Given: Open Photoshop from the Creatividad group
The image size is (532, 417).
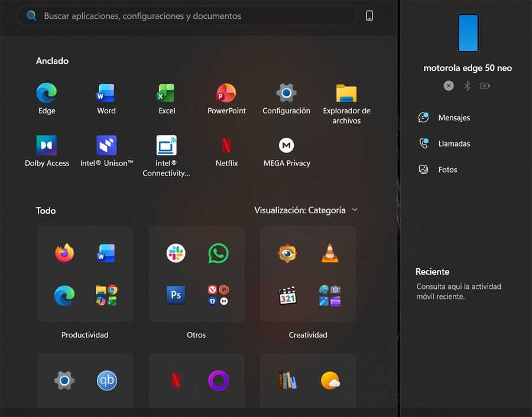Looking at the screenshot, I should pyautogui.click(x=176, y=295).
